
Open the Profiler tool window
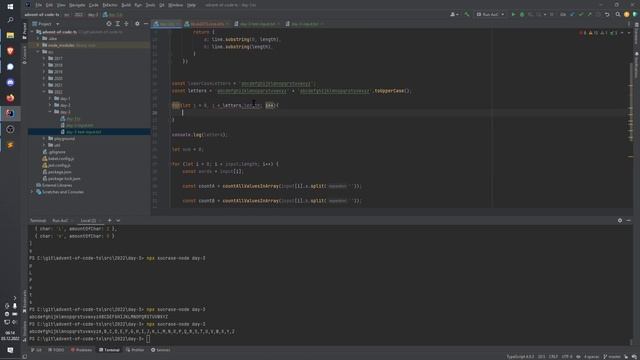coord(135,350)
